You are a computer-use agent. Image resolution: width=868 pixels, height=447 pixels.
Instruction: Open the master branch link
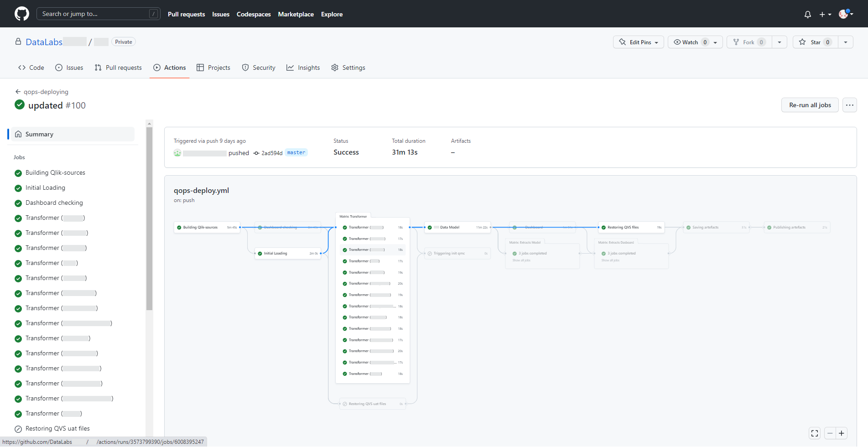coord(296,153)
